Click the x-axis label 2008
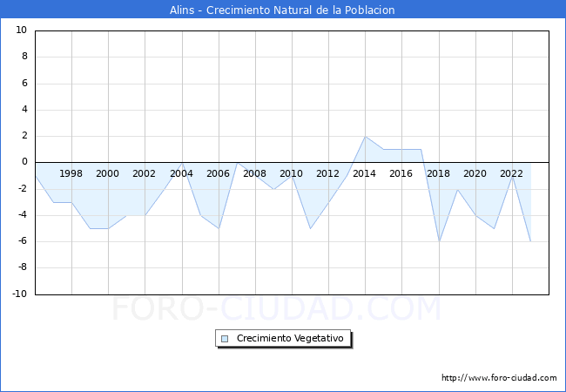The image size is (566, 392). click(x=254, y=173)
